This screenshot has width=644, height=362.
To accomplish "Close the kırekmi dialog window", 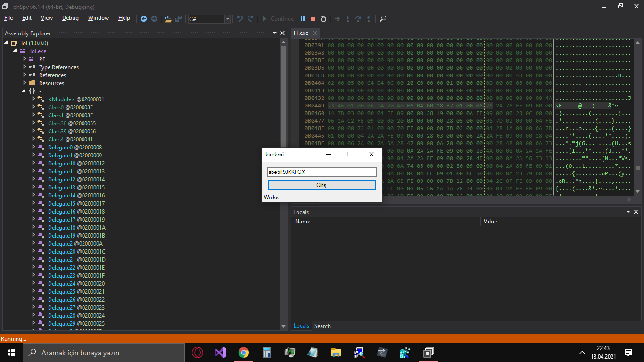I will point(372,154).
